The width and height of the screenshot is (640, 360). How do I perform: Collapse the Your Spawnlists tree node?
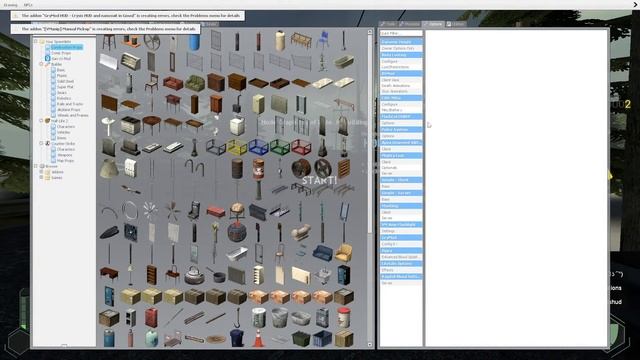pyautogui.click(x=36, y=41)
